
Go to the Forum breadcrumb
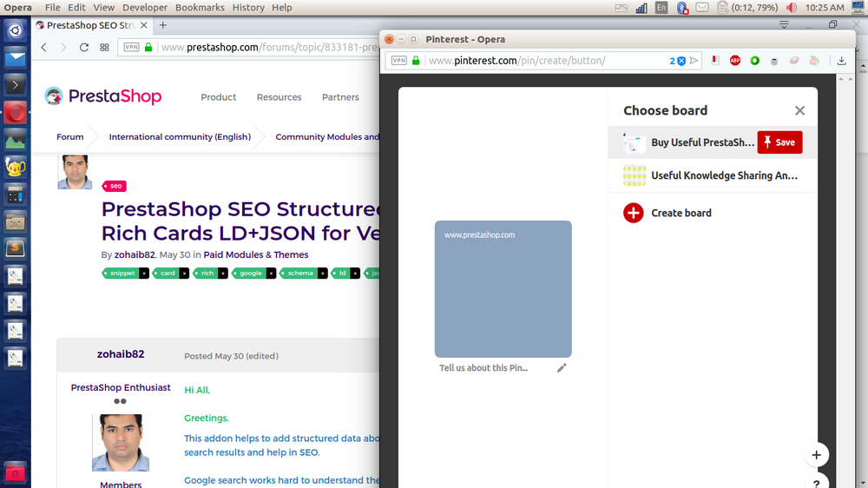[x=69, y=137]
